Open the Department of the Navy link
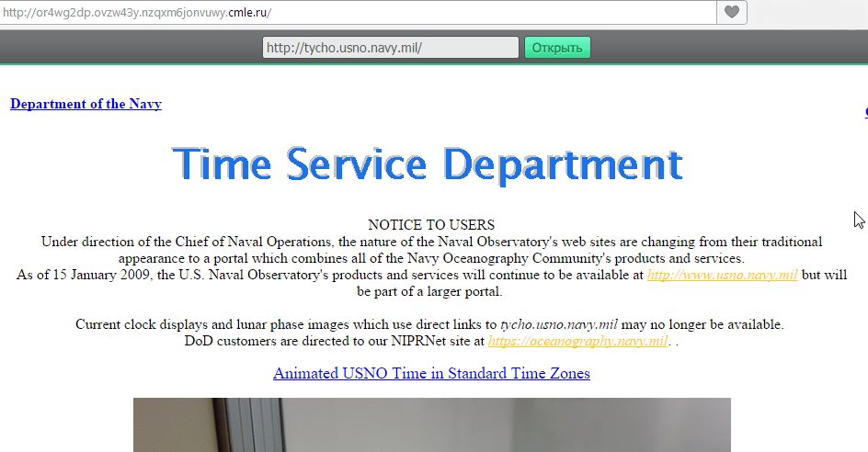The width and height of the screenshot is (868, 452). coord(86,104)
